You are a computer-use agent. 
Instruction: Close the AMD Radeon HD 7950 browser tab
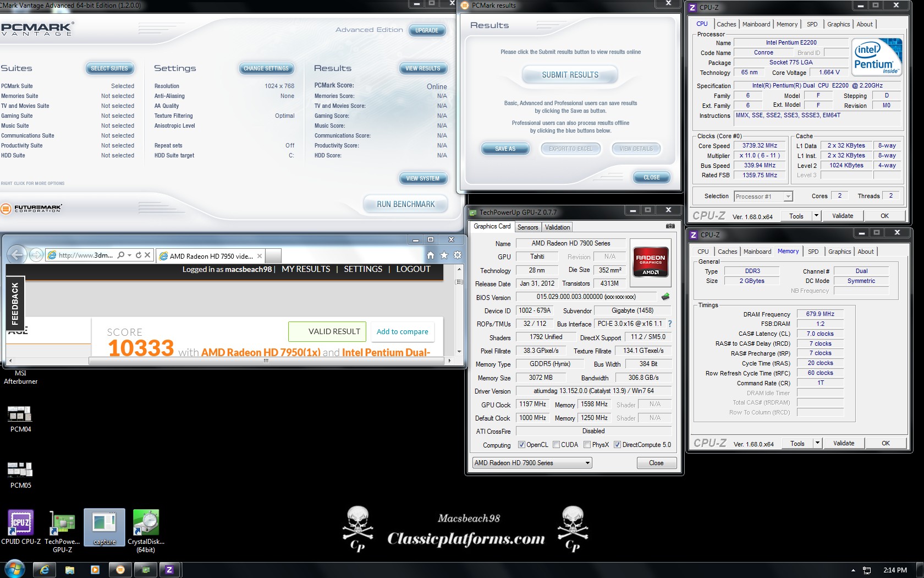tap(260, 256)
